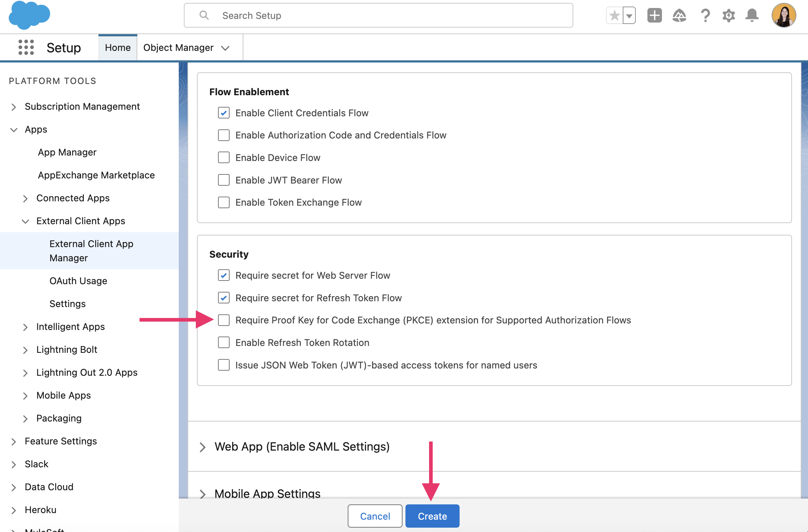Click the Salesforce cloud logo
The image size is (808, 532).
29,15
